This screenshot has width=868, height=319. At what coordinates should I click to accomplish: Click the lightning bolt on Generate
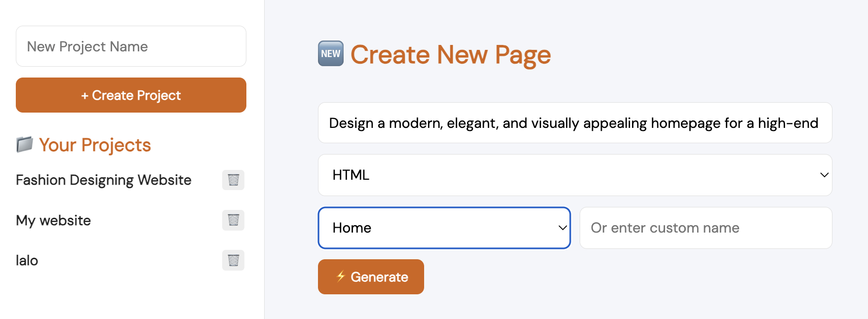(x=341, y=277)
